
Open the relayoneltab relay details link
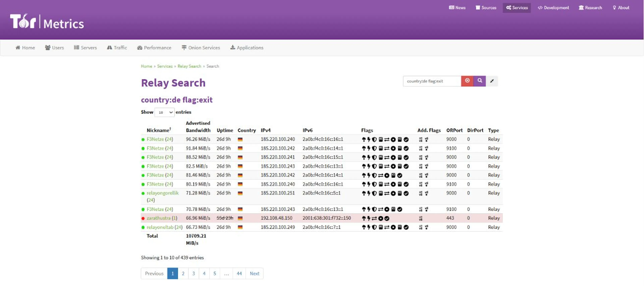tap(160, 227)
